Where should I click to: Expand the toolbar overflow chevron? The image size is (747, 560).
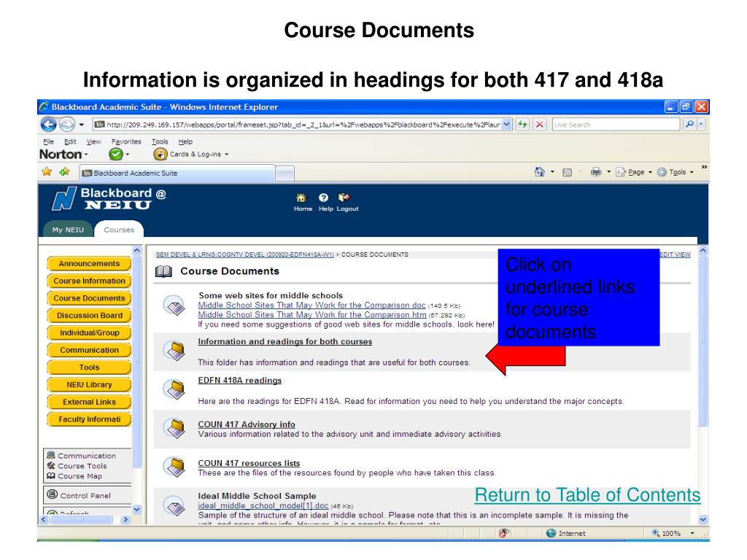click(x=704, y=167)
